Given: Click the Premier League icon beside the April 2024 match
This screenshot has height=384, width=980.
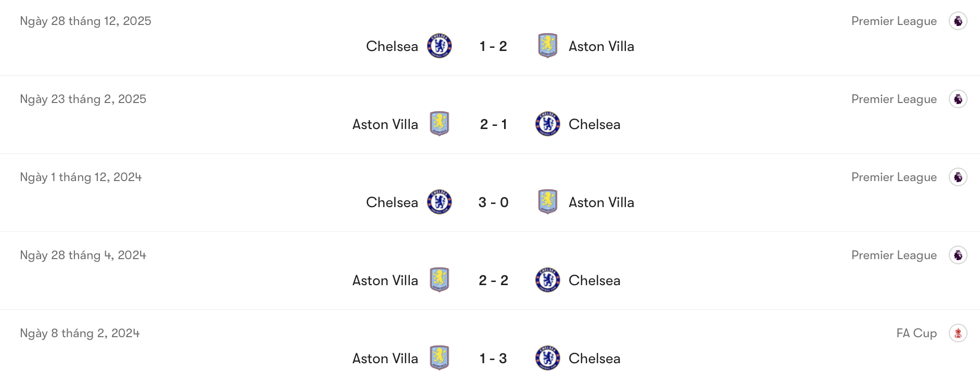Looking at the screenshot, I should (x=958, y=255).
